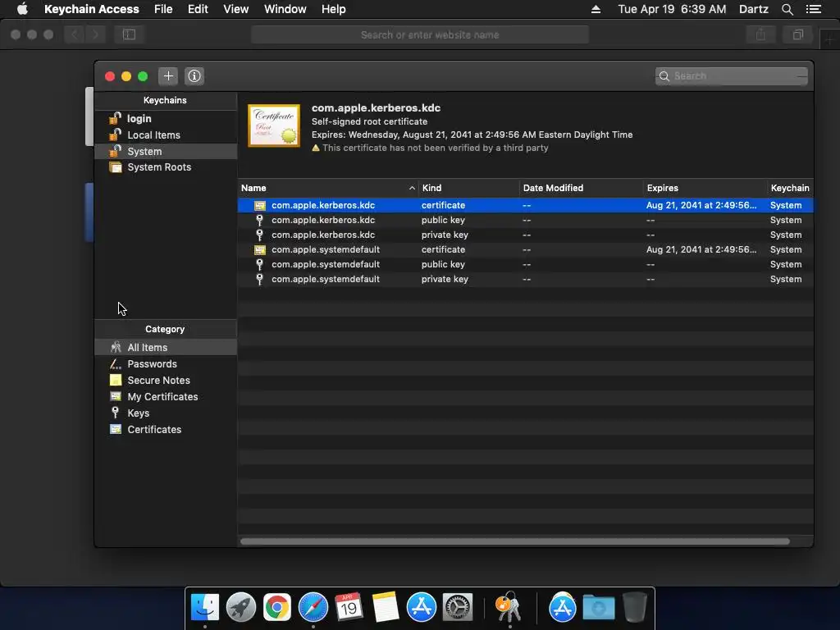Screen dimensions: 840x630
Task: Open Calendar from the Dock
Action: (349, 607)
